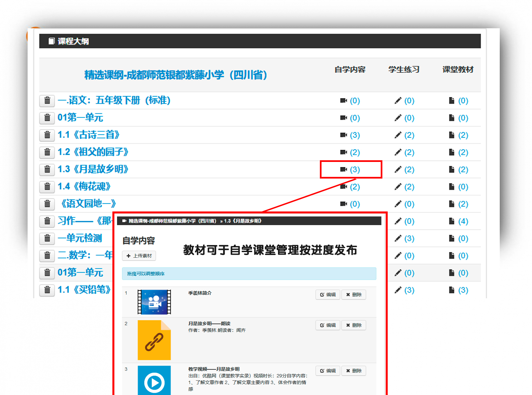This screenshot has height=395, width=532.
Task: Click the film thumbnail for 季羡林简介
Action: pos(154,302)
